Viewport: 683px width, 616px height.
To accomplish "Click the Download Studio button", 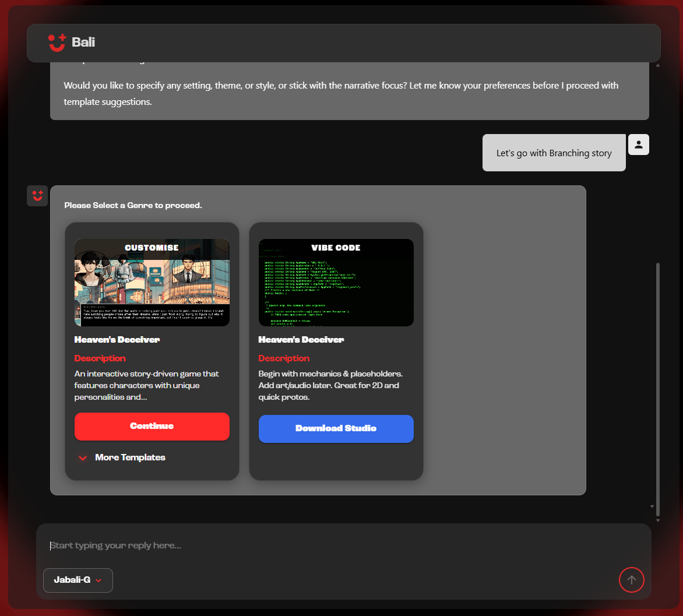I will coord(336,428).
